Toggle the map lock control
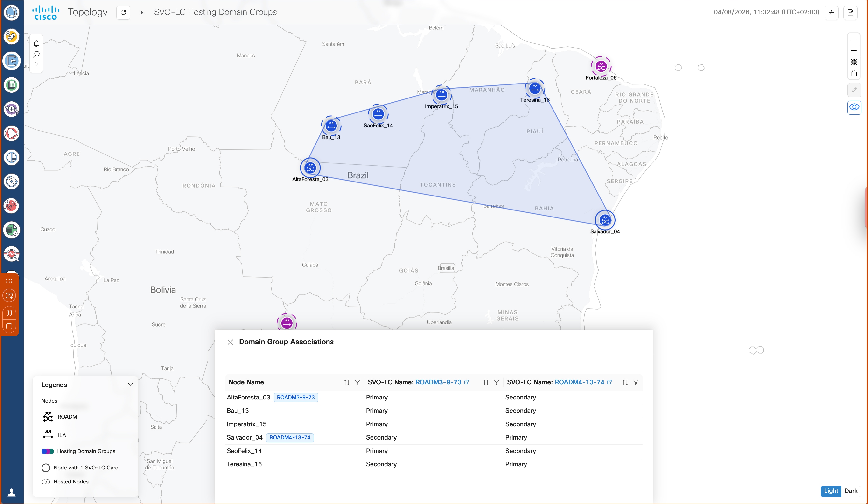Viewport: 868px width, 504px height. pos(854,73)
